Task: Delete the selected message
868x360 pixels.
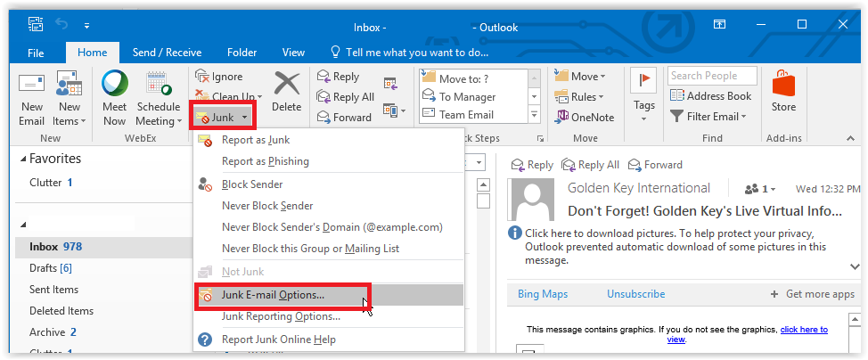Action: [x=286, y=92]
